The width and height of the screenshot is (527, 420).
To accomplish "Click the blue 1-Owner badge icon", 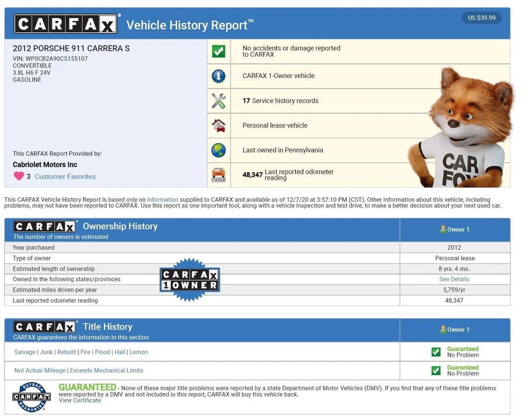I will [x=218, y=76].
